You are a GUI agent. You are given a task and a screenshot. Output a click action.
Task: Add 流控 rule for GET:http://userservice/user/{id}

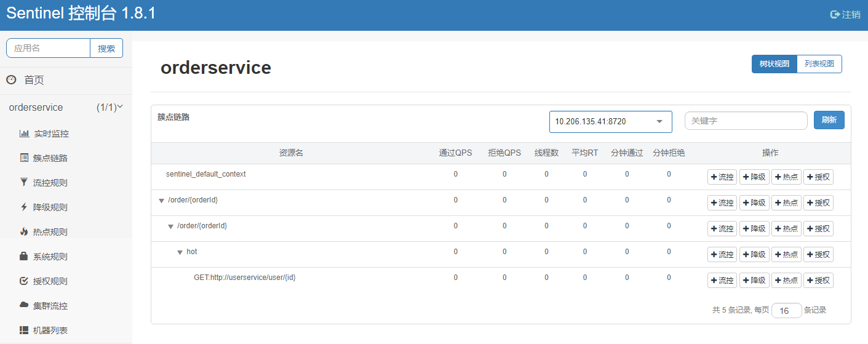click(722, 281)
